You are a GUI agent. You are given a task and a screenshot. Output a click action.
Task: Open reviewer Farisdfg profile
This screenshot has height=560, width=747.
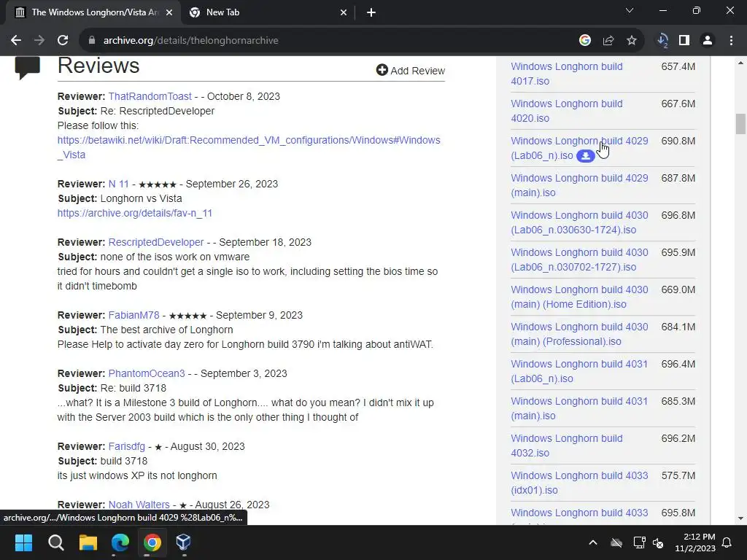pyautogui.click(x=127, y=446)
